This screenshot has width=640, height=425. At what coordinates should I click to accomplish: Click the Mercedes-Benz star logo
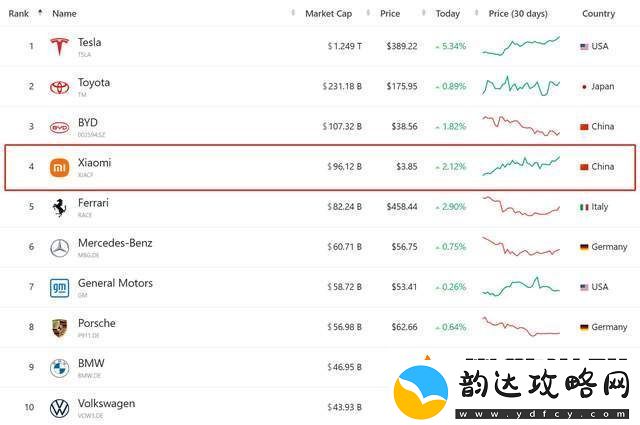coord(60,248)
